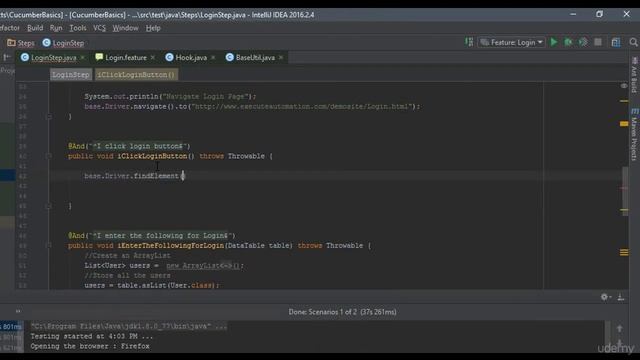Click 'Done: Scenarios 1 of 2' status text

point(342,312)
